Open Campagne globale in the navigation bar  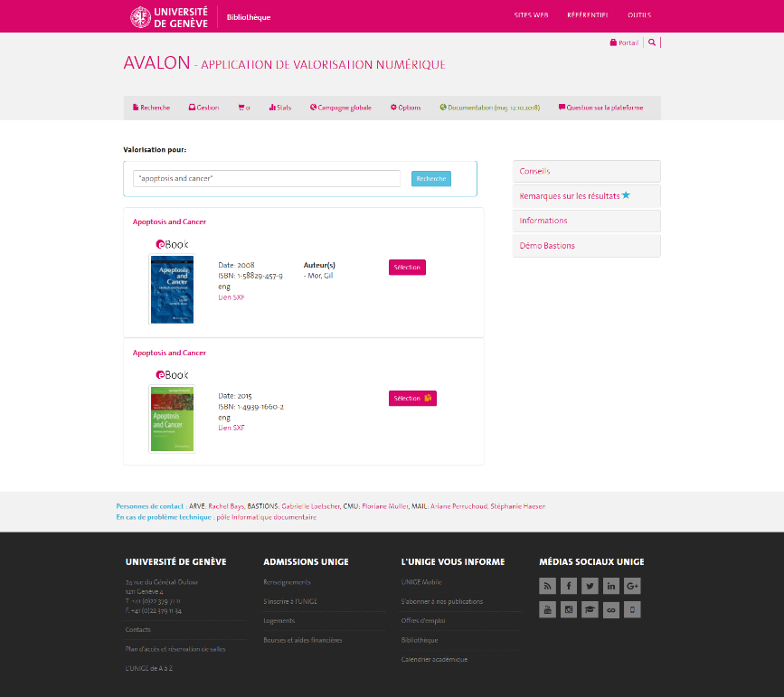341,108
